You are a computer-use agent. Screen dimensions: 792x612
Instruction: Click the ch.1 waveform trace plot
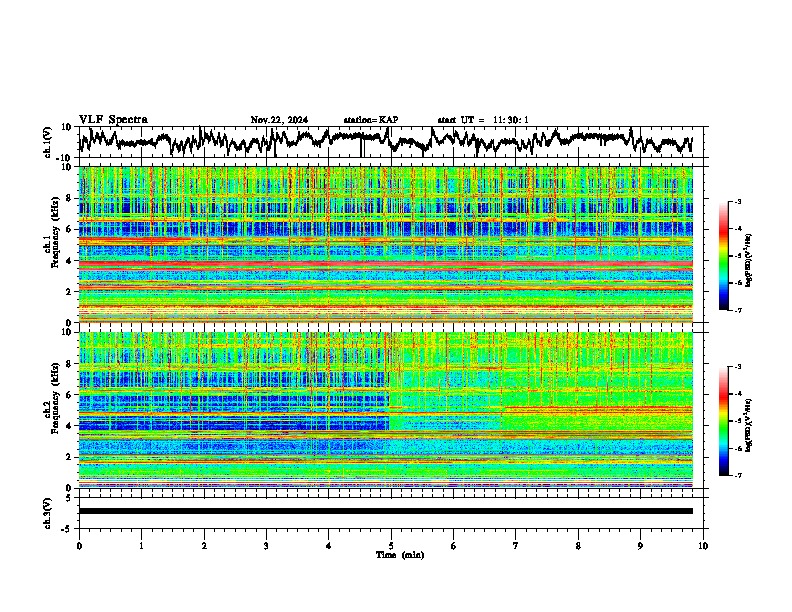point(386,142)
